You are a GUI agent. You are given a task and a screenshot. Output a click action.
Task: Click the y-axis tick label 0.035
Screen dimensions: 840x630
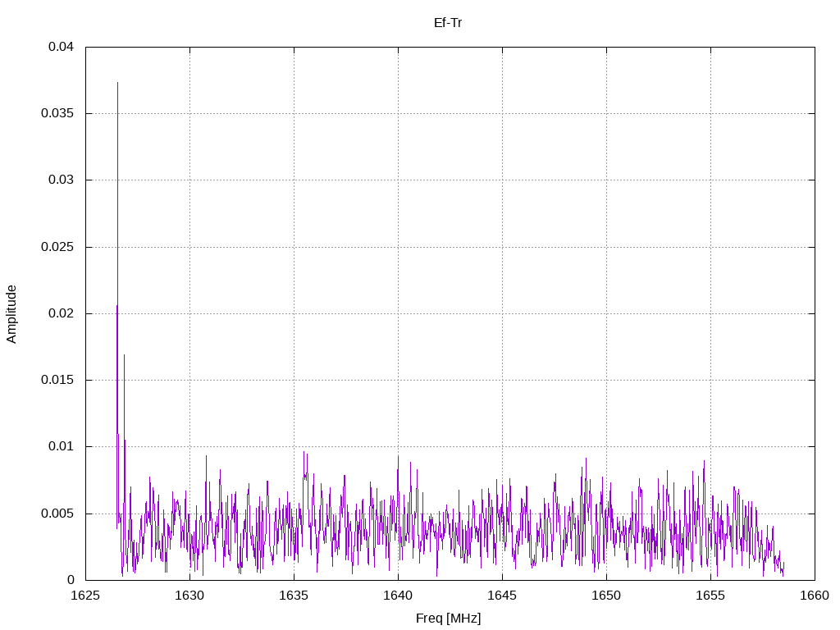[57, 113]
